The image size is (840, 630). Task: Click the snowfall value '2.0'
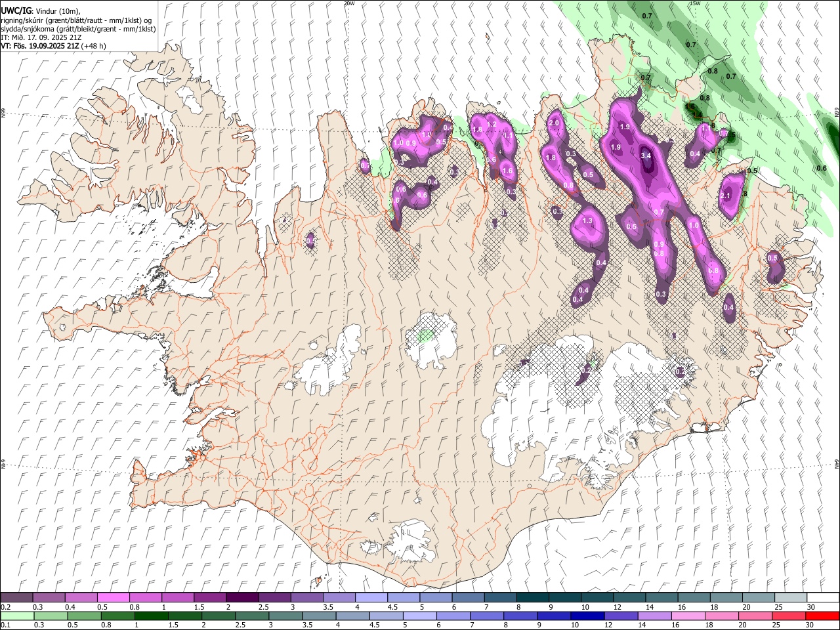[554, 123]
